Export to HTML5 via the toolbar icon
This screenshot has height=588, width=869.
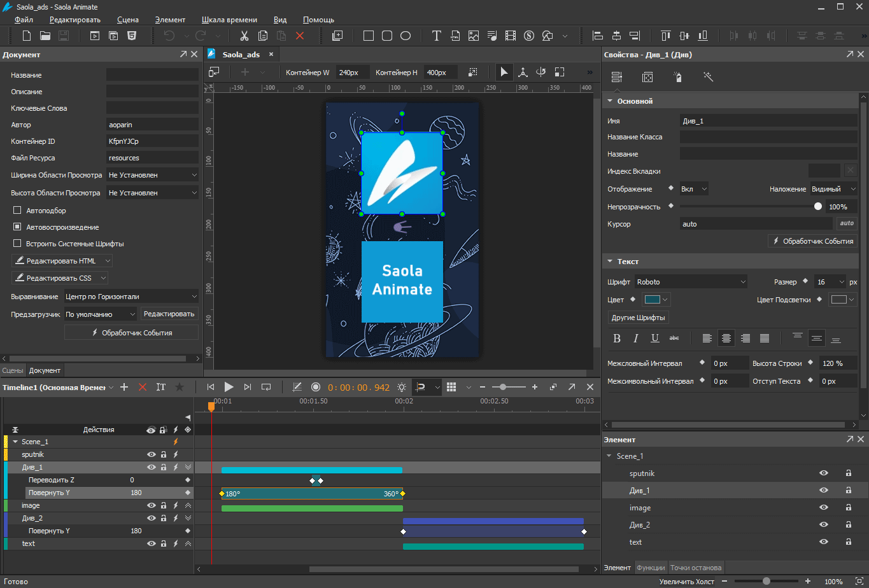tap(131, 36)
